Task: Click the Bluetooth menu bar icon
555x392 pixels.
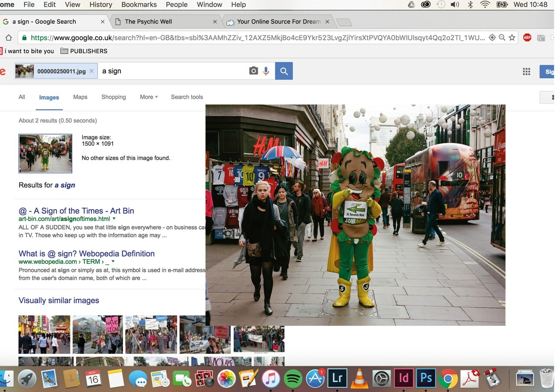Action: [x=470, y=5]
